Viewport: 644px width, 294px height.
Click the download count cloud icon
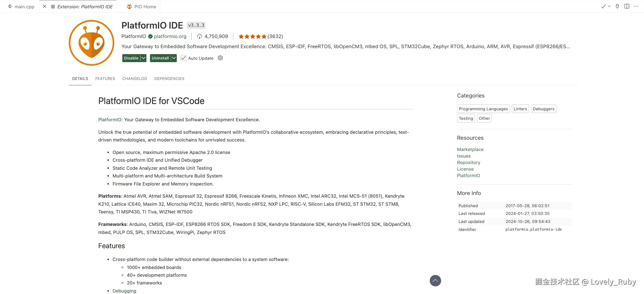pyautogui.click(x=200, y=36)
